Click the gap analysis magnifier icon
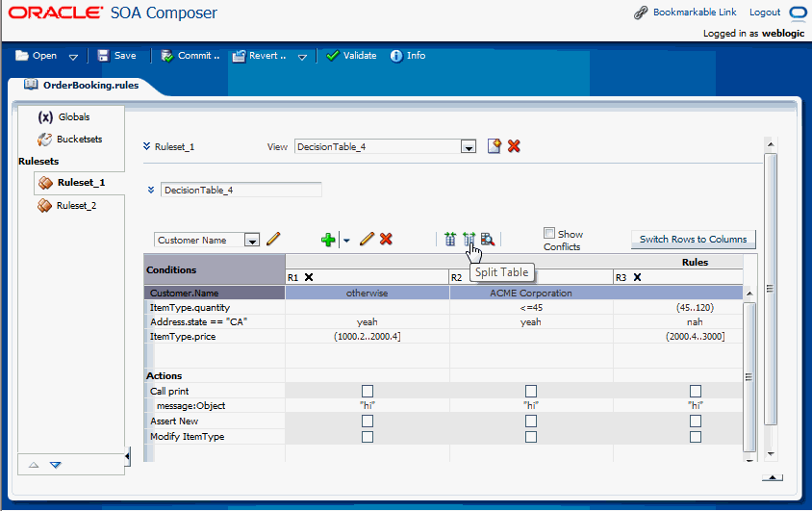 487,239
